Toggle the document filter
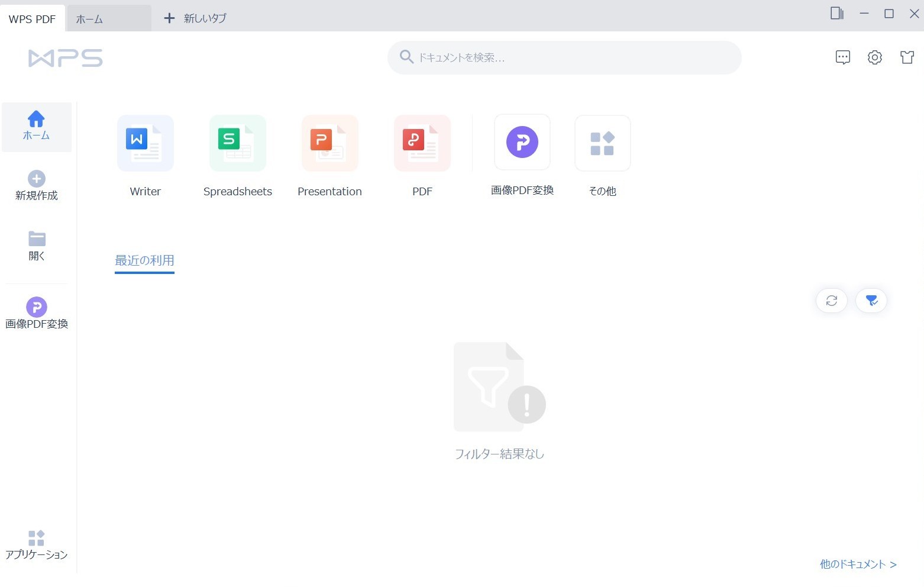This screenshot has height=587, width=924. pos(871,301)
